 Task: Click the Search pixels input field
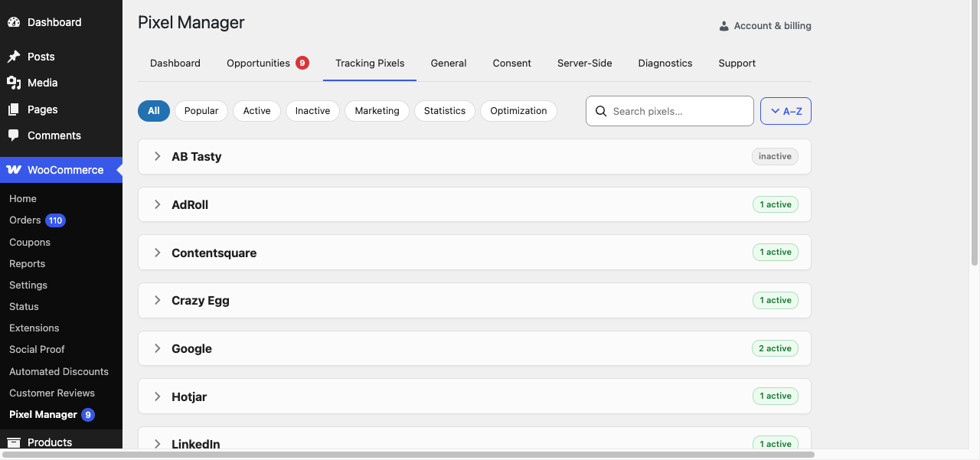(670, 111)
